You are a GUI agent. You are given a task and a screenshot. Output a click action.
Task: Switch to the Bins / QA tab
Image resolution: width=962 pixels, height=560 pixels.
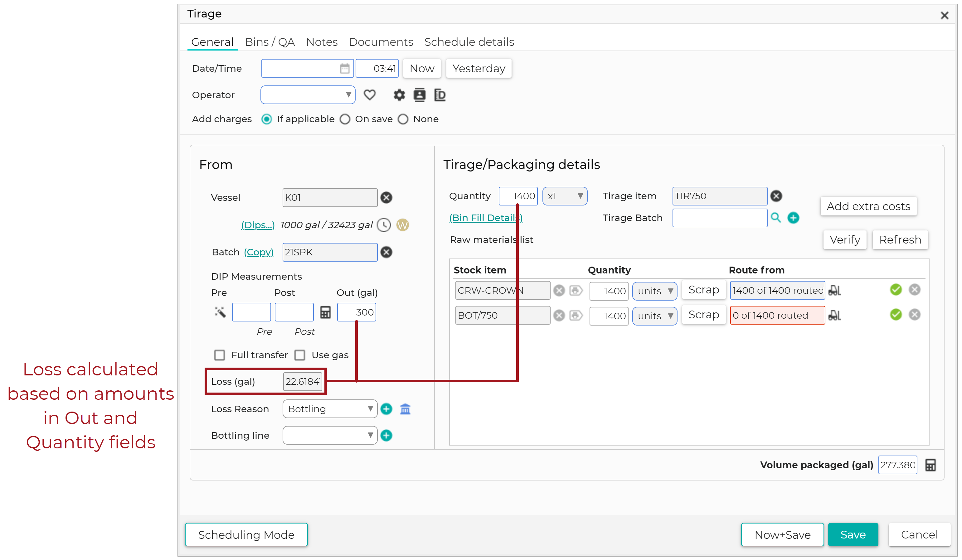point(270,42)
